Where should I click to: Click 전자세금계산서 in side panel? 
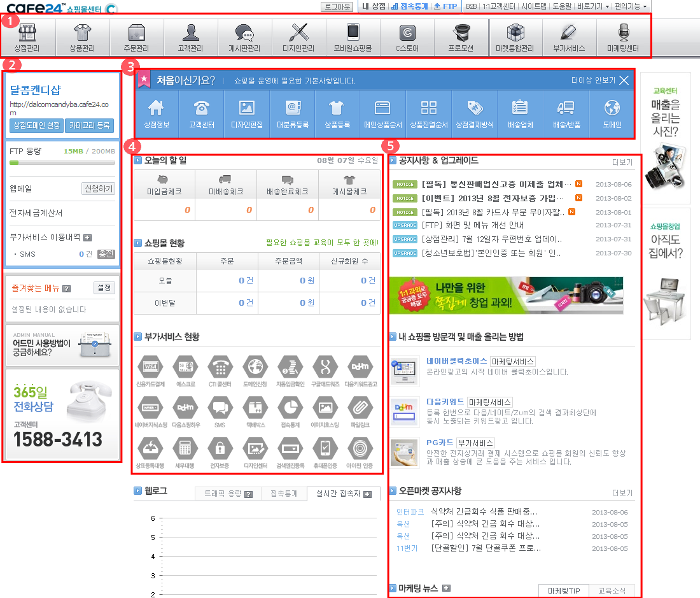pos(36,213)
